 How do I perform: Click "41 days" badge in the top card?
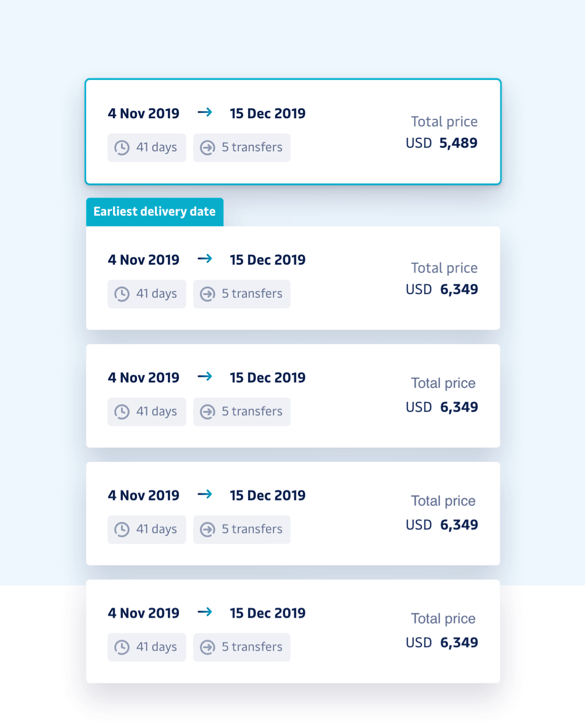147,148
